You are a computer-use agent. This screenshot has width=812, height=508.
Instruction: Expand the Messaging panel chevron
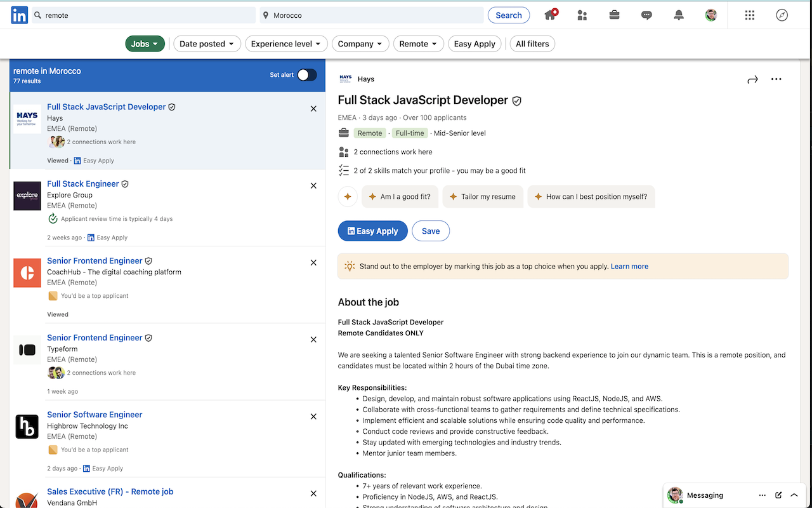coord(794,495)
